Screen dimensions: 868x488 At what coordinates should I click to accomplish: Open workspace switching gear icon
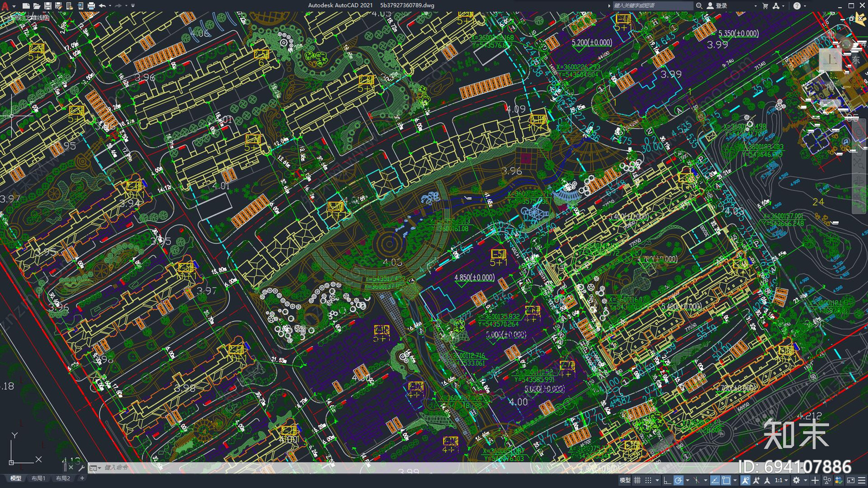796,480
